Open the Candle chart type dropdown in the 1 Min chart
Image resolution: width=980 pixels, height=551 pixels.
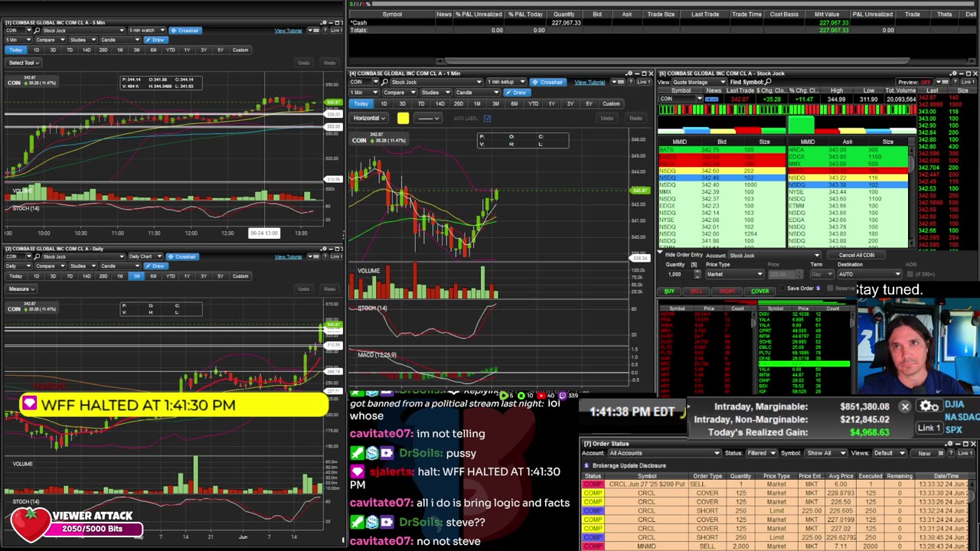coord(478,93)
